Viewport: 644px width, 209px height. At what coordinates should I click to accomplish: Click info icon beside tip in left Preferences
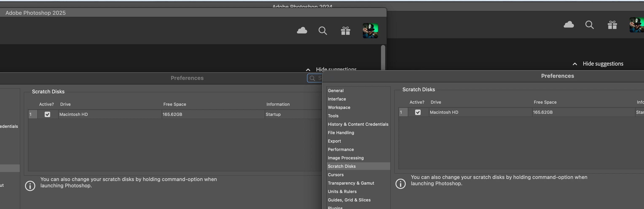(30, 186)
